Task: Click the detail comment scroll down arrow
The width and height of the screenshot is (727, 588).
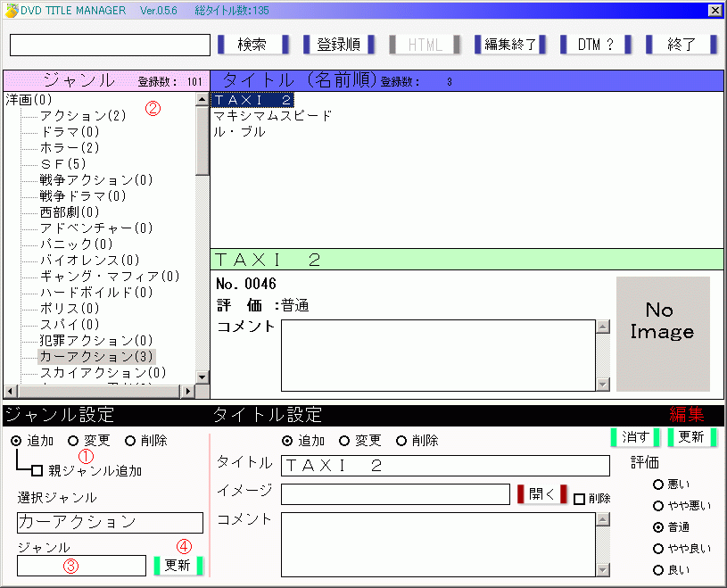Action: (603, 385)
